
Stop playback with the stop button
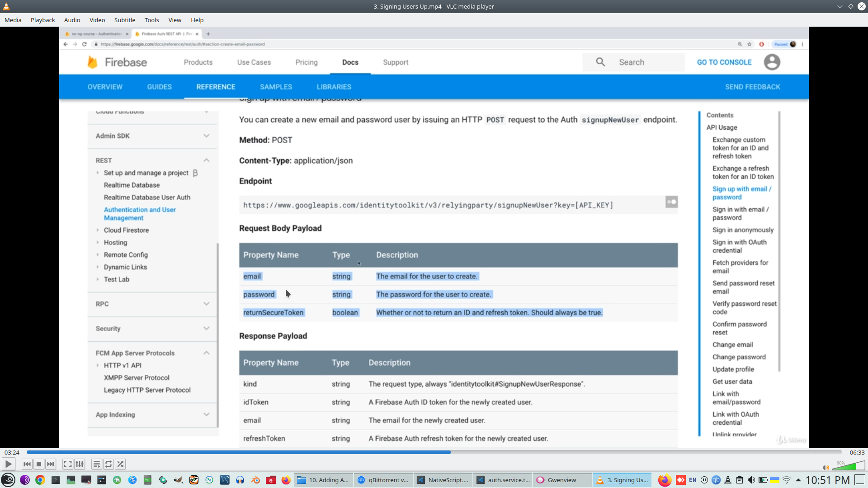click(x=39, y=464)
